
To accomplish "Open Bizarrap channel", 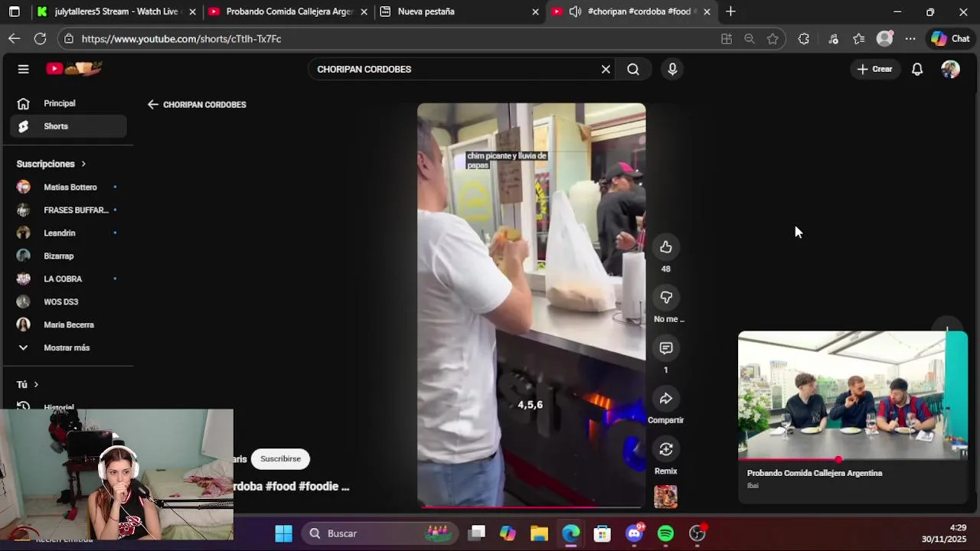I will 67,256.
